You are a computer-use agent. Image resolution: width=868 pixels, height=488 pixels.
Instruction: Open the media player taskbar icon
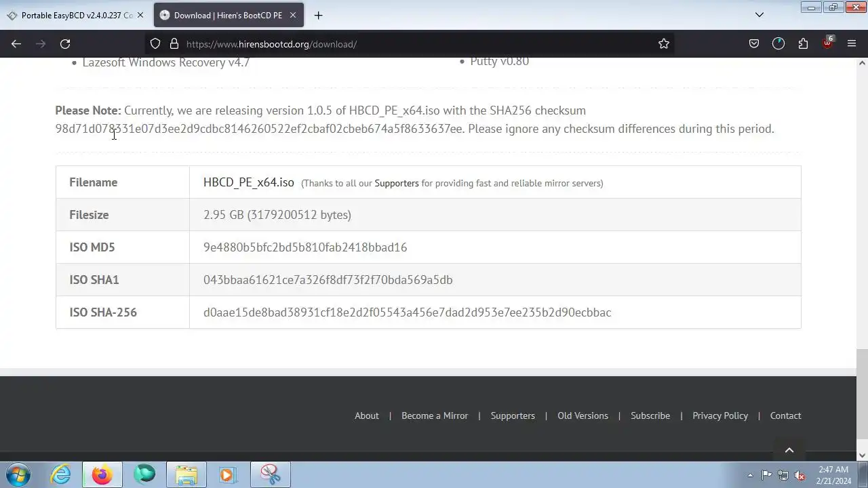click(x=228, y=474)
